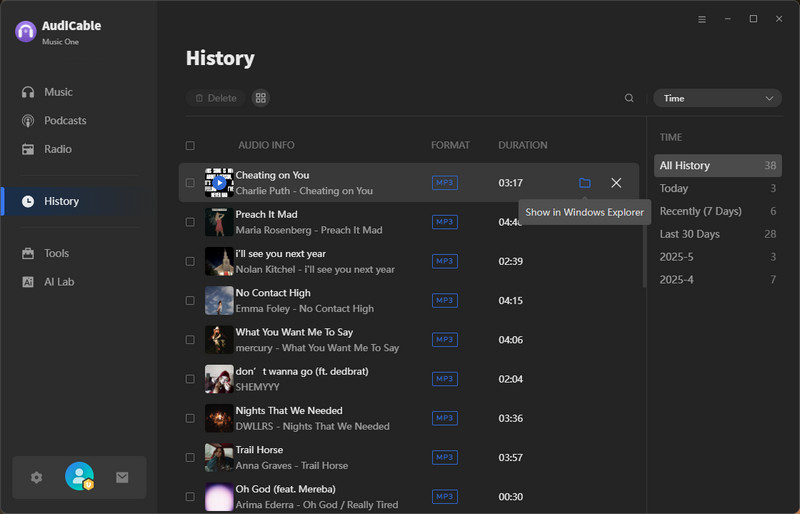
Task: Click title 'i'll see you next year'
Action: (280, 254)
